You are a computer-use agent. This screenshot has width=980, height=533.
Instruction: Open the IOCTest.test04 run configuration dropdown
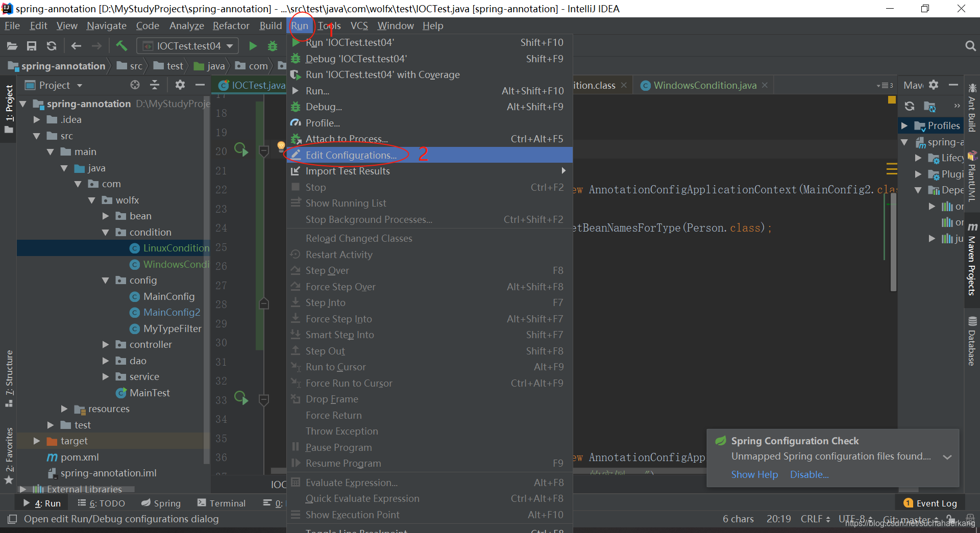coord(188,46)
